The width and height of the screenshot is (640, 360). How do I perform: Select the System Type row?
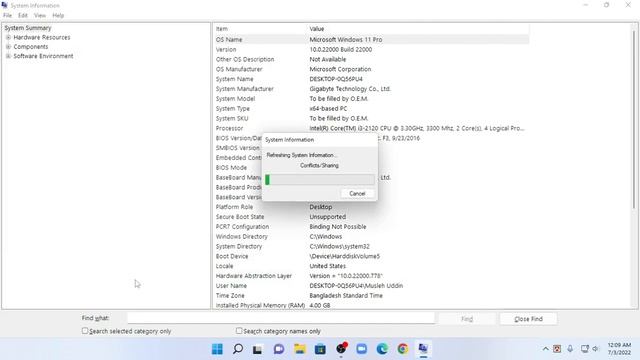pos(371,109)
